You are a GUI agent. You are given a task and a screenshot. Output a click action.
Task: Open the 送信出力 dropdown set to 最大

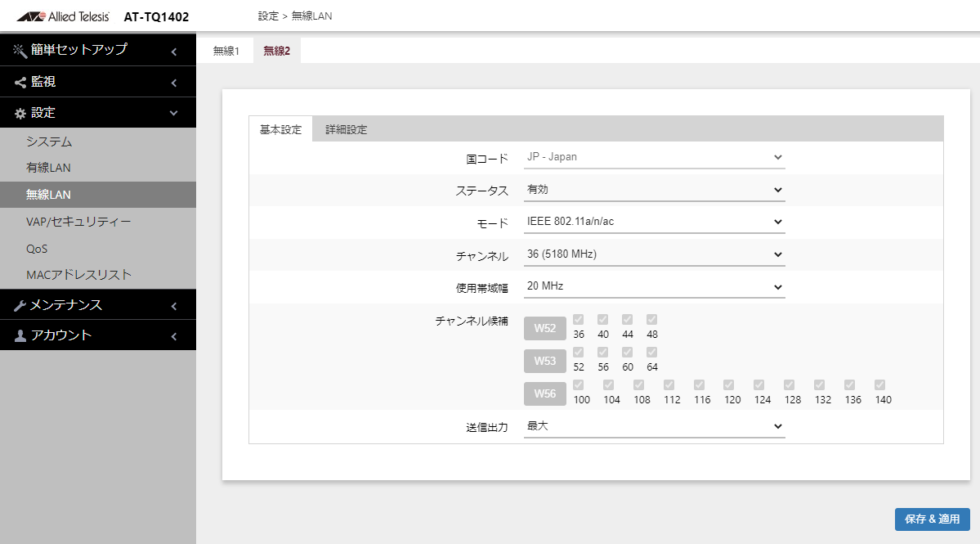point(655,426)
